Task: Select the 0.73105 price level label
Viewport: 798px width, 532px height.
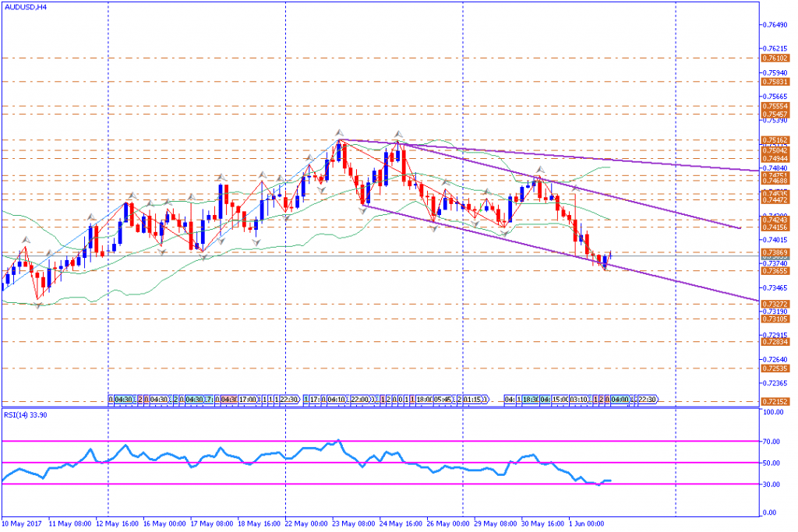Action: [775, 319]
